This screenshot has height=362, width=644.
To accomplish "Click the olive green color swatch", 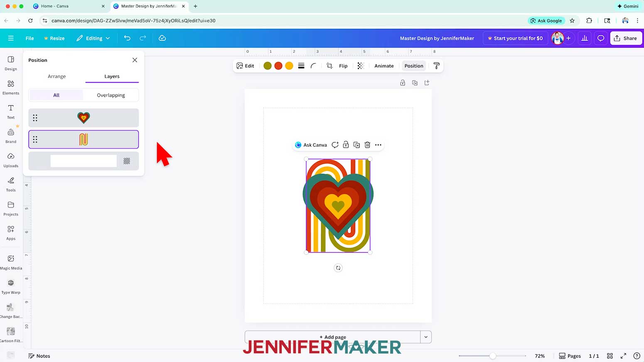I will [x=268, y=66].
